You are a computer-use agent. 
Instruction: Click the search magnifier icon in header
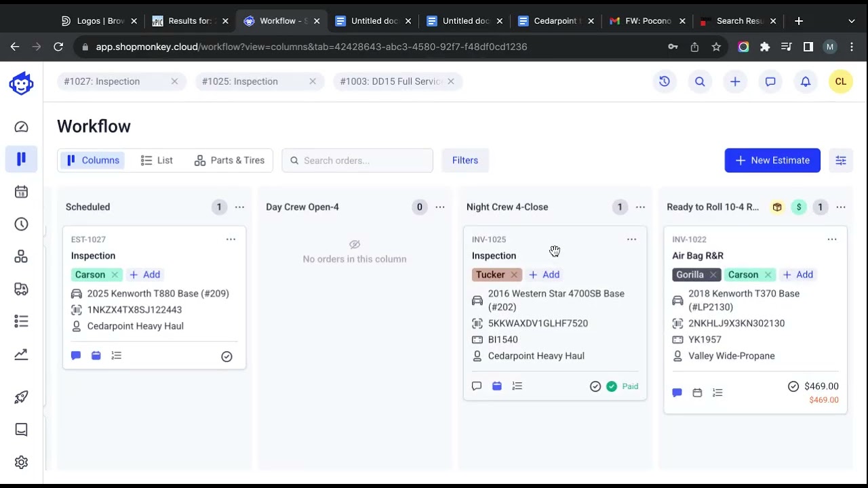pos(700,81)
